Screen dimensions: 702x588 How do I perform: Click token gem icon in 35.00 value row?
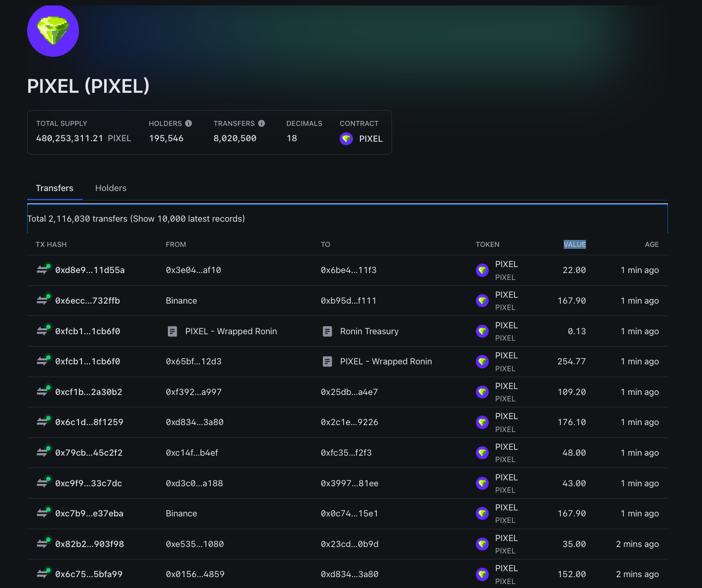click(482, 544)
